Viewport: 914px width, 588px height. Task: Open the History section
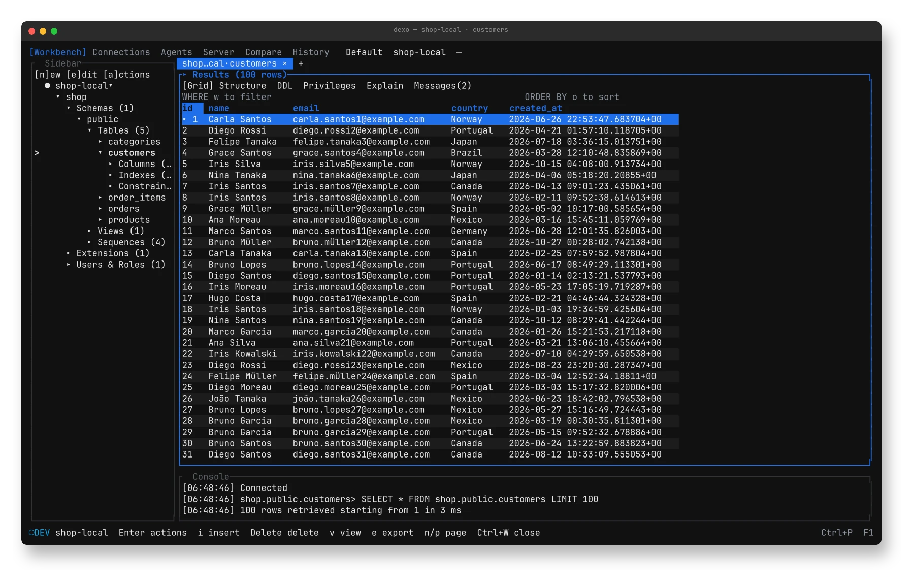pos(311,52)
